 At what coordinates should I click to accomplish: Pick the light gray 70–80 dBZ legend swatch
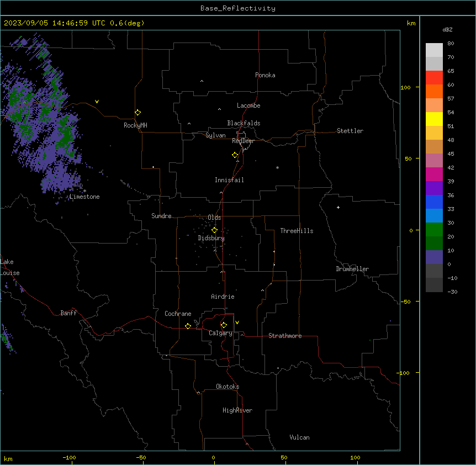click(434, 50)
